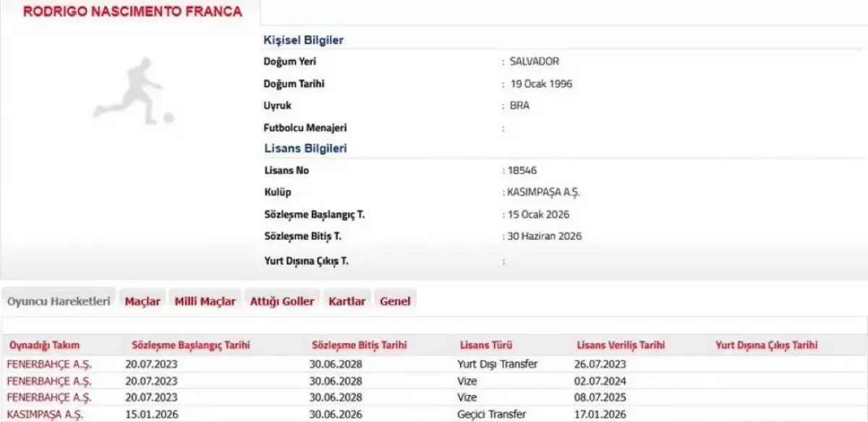Select the Oyuncu Hareketleri tab

(x=59, y=301)
